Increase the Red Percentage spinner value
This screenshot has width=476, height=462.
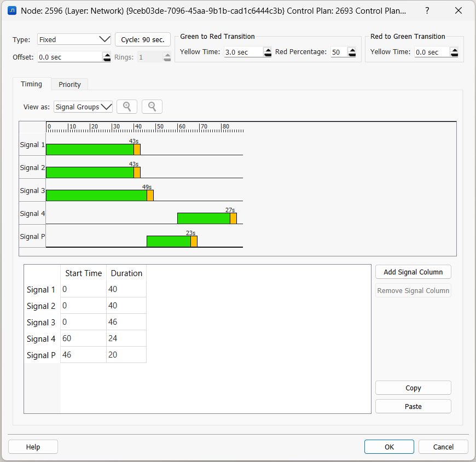tap(352, 50)
